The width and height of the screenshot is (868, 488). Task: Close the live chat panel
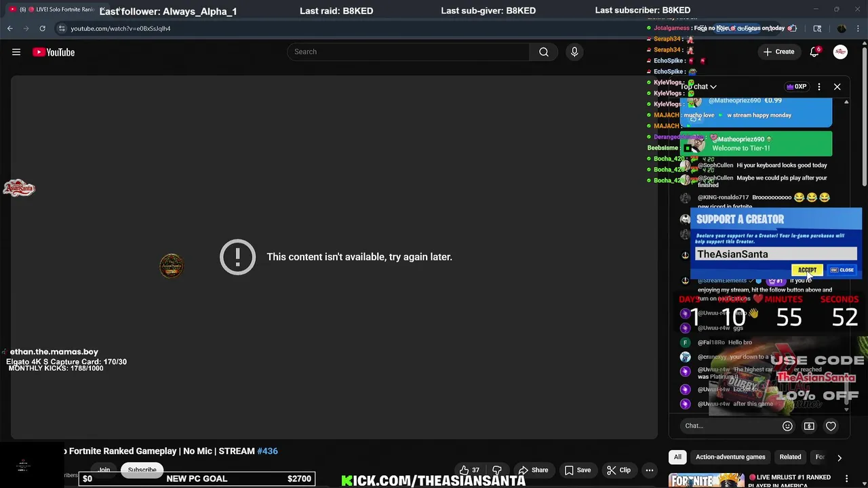pos(837,87)
